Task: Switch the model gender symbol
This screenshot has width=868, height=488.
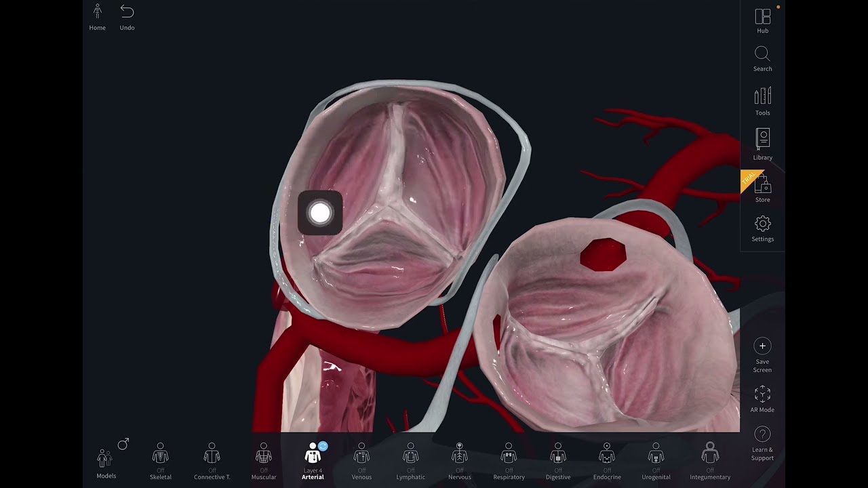Action: coord(123,444)
